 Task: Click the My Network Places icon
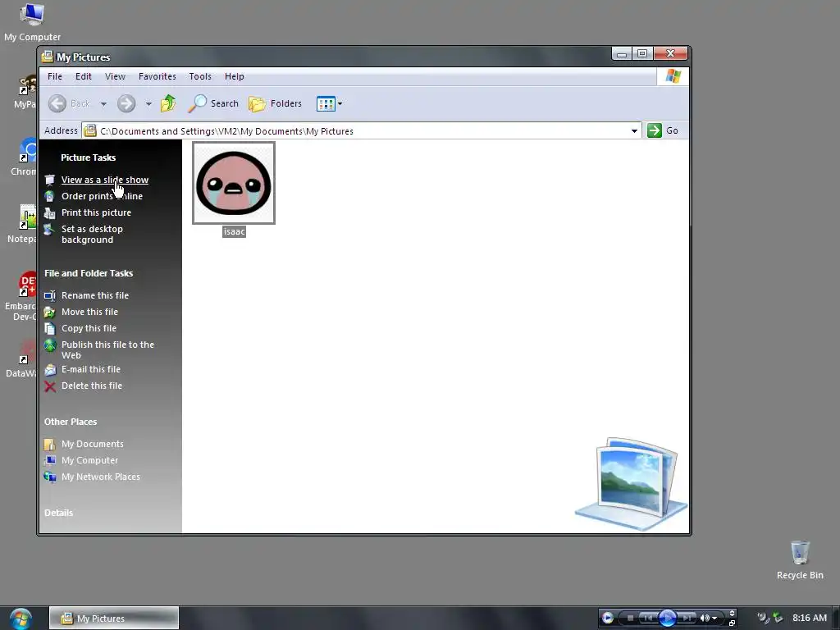50,477
